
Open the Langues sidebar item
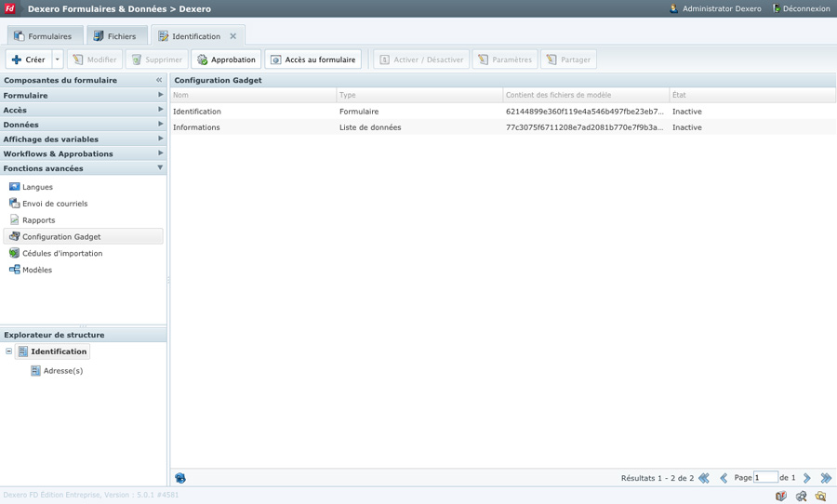tap(37, 187)
